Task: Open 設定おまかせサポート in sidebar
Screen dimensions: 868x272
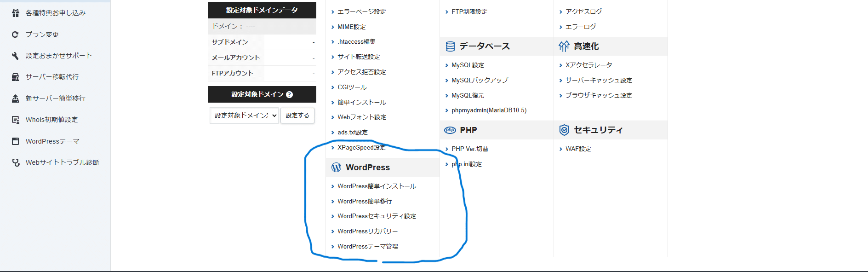Action: click(x=59, y=56)
